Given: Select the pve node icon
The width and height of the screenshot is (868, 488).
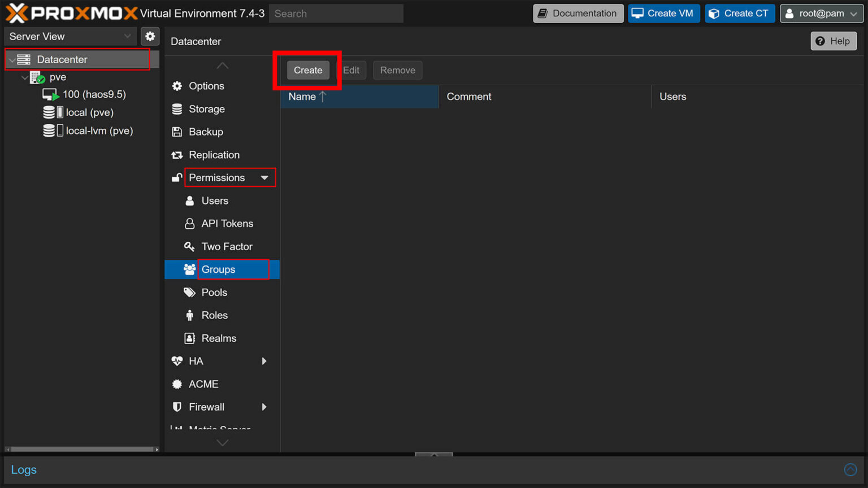Looking at the screenshot, I should 37,77.
